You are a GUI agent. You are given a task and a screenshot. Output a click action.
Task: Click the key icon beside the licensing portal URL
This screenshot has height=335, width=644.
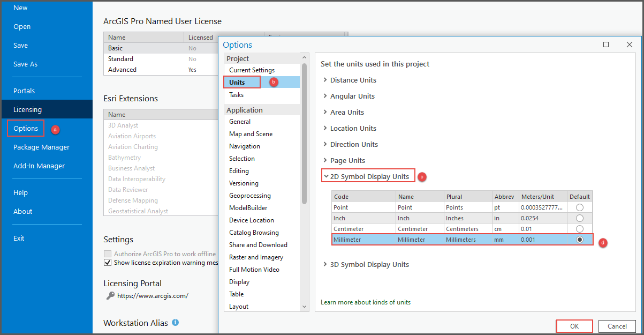click(x=110, y=295)
